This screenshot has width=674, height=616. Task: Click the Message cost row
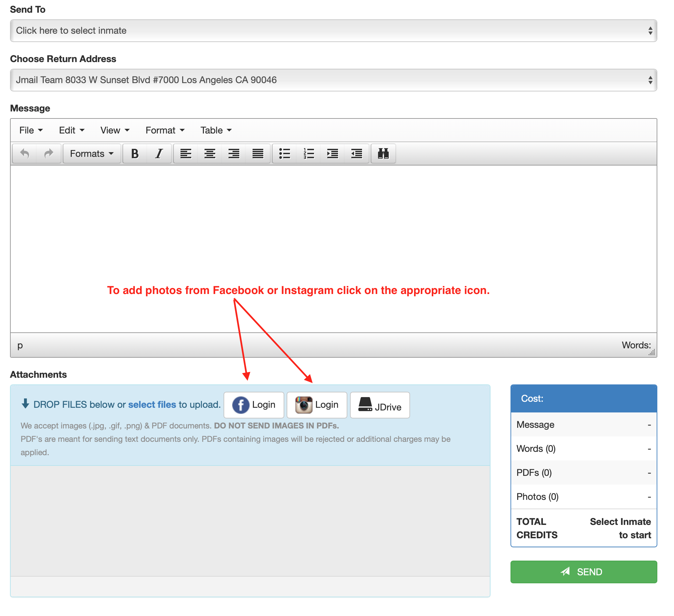584,425
